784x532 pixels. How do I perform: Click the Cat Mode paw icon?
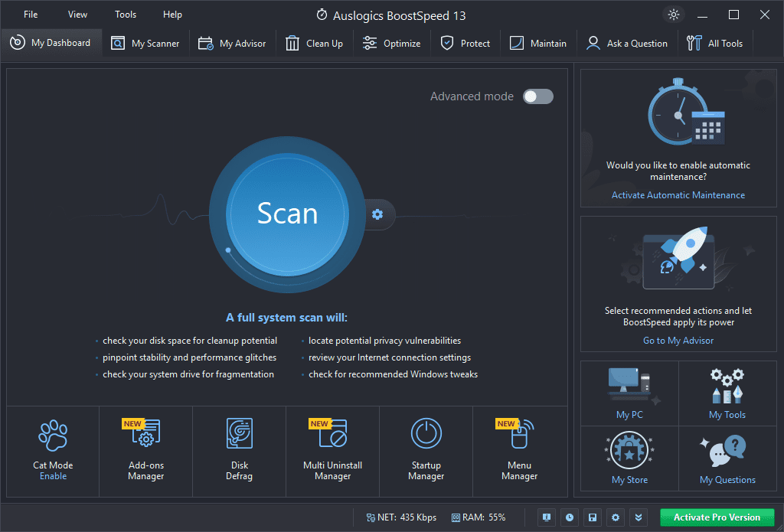pyautogui.click(x=53, y=435)
